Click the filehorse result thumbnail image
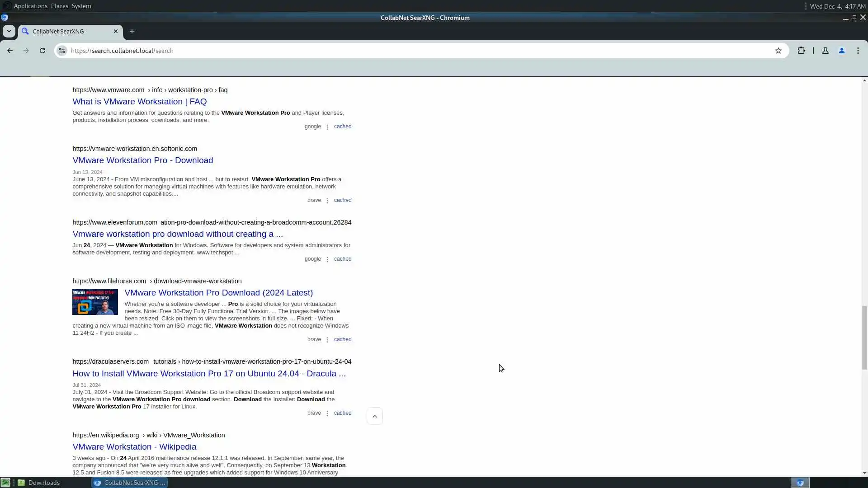 point(95,302)
